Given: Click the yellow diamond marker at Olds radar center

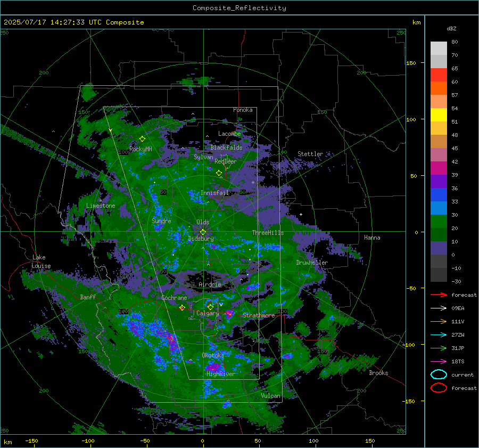Looking at the screenshot, I should [203, 232].
